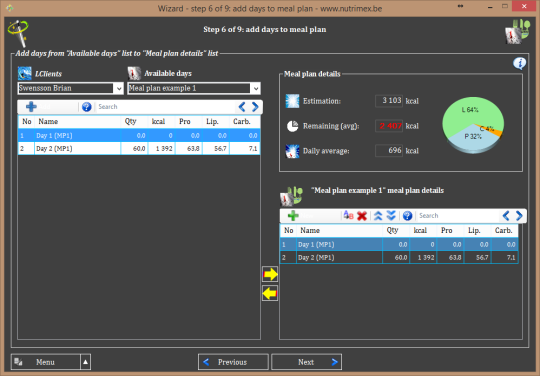
Task: Click the LClients icon
Action: click(24, 73)
